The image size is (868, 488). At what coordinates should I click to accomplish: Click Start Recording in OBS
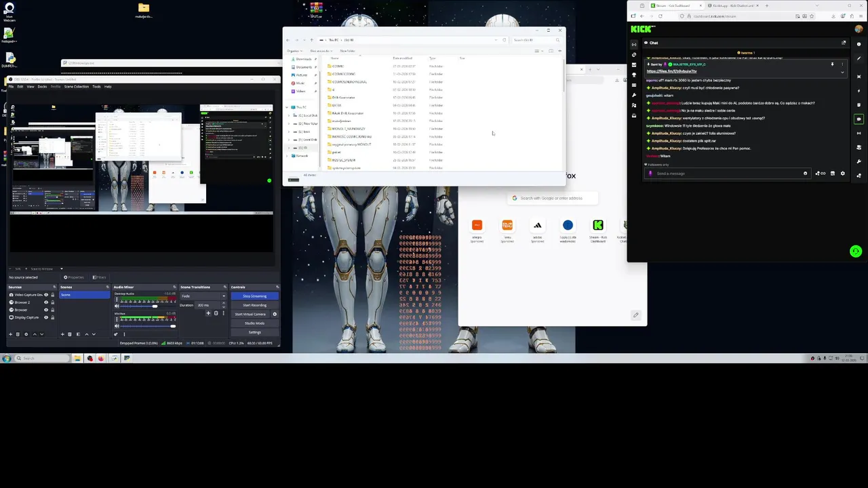pos(255,305)
